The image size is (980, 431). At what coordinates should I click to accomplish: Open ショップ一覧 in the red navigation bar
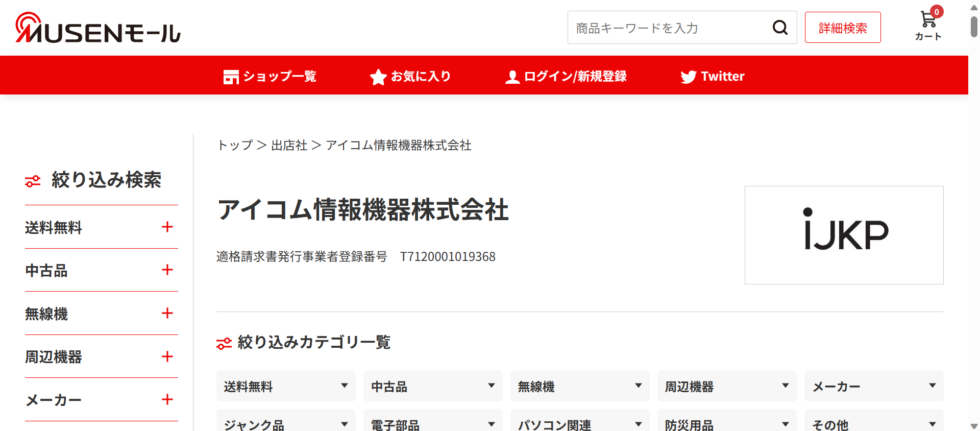[270, 76]
